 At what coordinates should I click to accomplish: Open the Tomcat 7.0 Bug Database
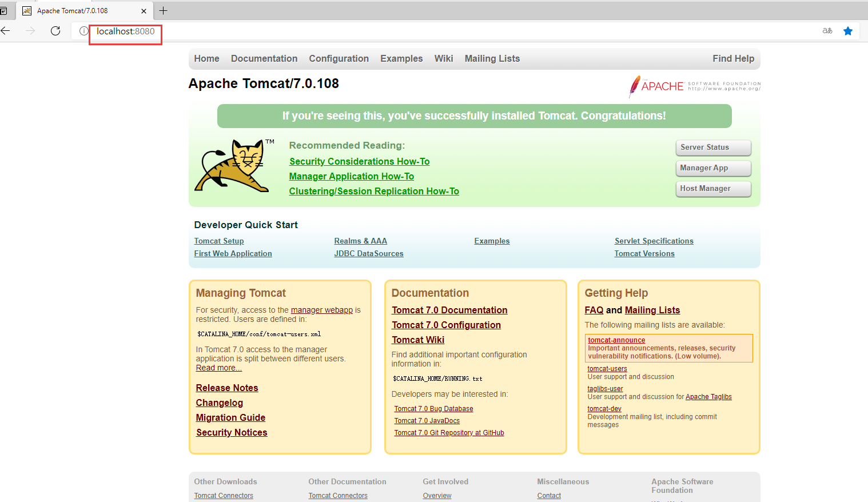point(433,408)
